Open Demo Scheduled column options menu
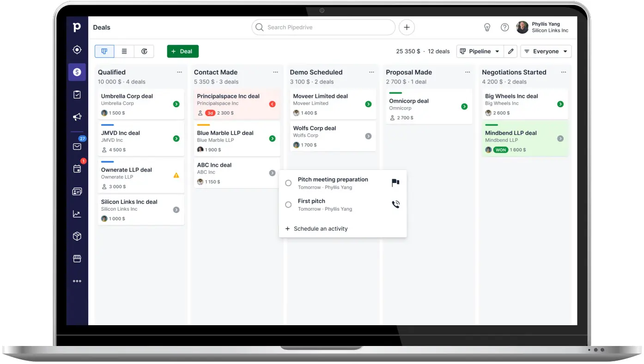This screenshot has width=644, height=364. pyautogui.click(x=371, y=72)
